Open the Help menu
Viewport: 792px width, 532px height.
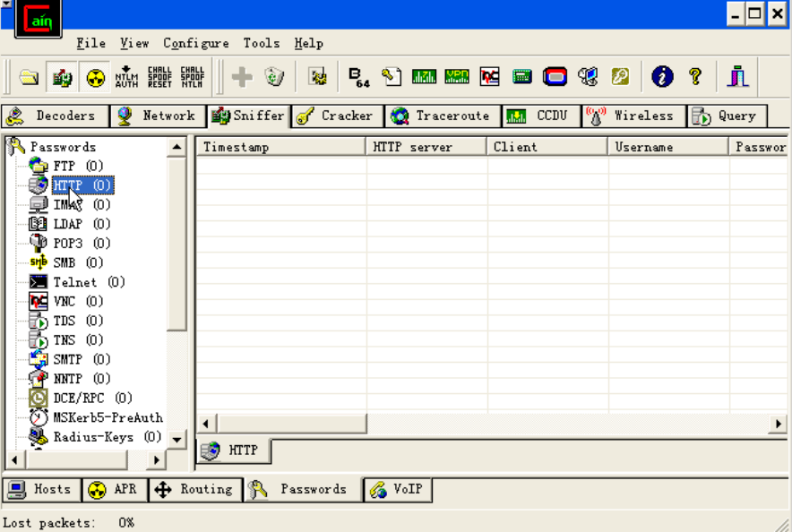pos(308,43)
